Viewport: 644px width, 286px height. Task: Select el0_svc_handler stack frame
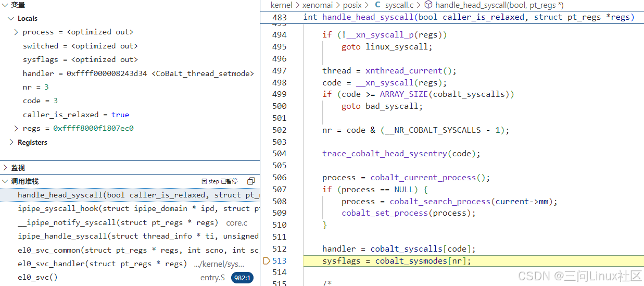[x=130, y=264]
